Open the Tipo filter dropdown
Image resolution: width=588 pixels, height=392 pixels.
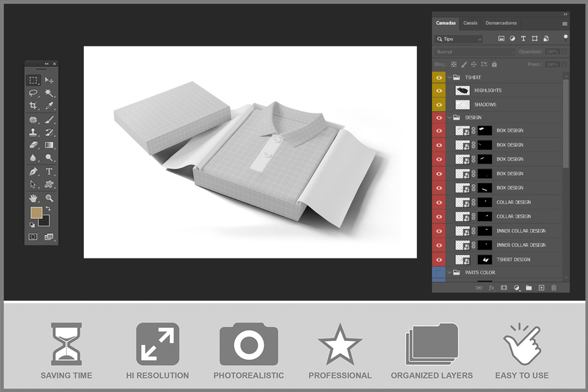coord(458,39)
